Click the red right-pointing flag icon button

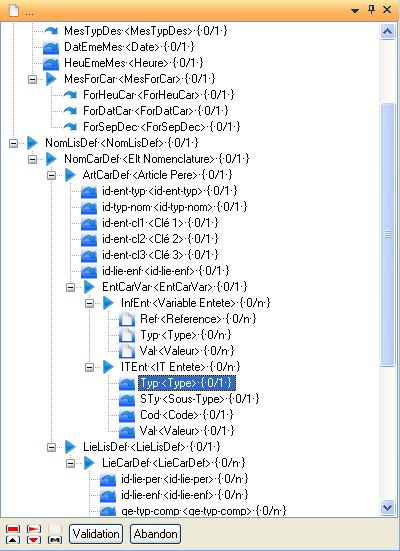(x=34, y=529)
